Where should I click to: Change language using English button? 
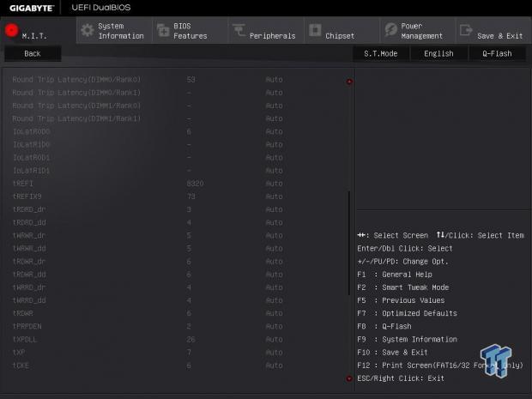438,53
